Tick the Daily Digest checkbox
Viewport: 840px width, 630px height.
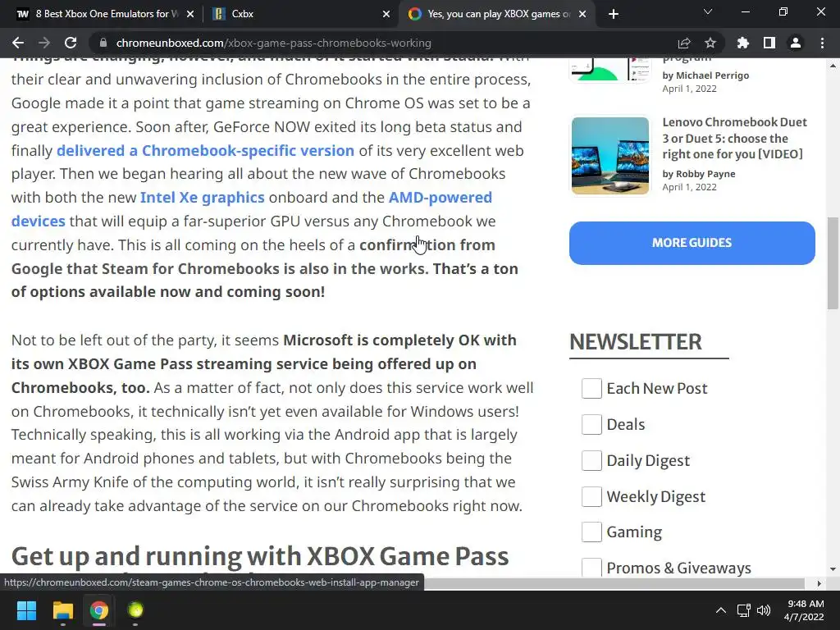(x=591, y=460)
